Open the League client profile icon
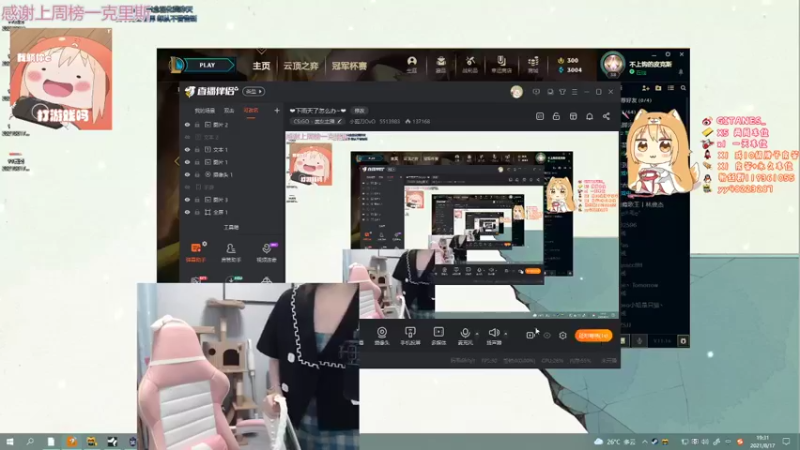800x450 pixels. click(x=412, y=64)
